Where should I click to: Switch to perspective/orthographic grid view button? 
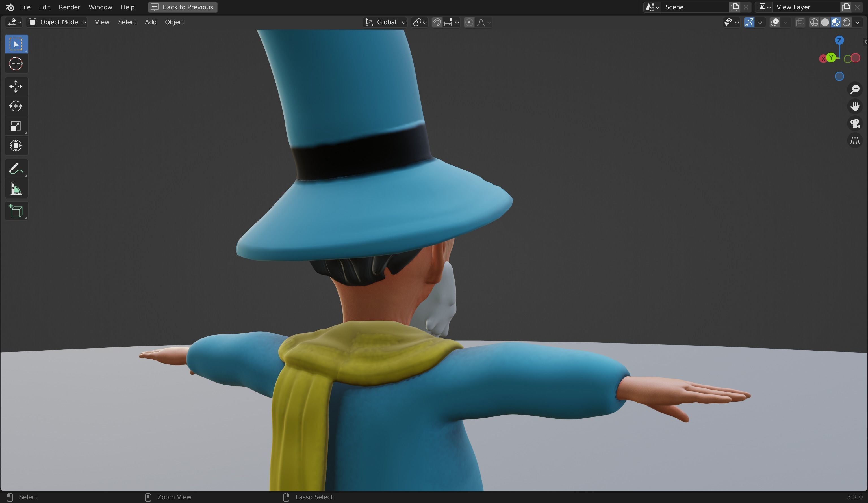point(854,141)
